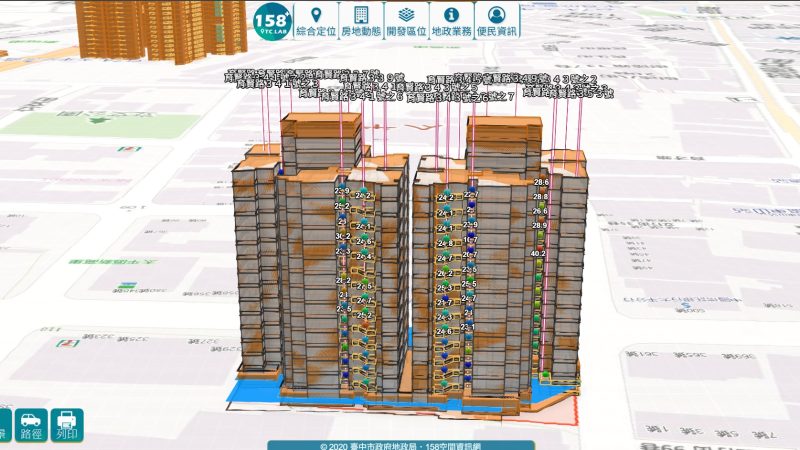The height and width of the screenshot is (450, 800).
Task: Open the 房地動態 building menu
Action: (360, 21)
